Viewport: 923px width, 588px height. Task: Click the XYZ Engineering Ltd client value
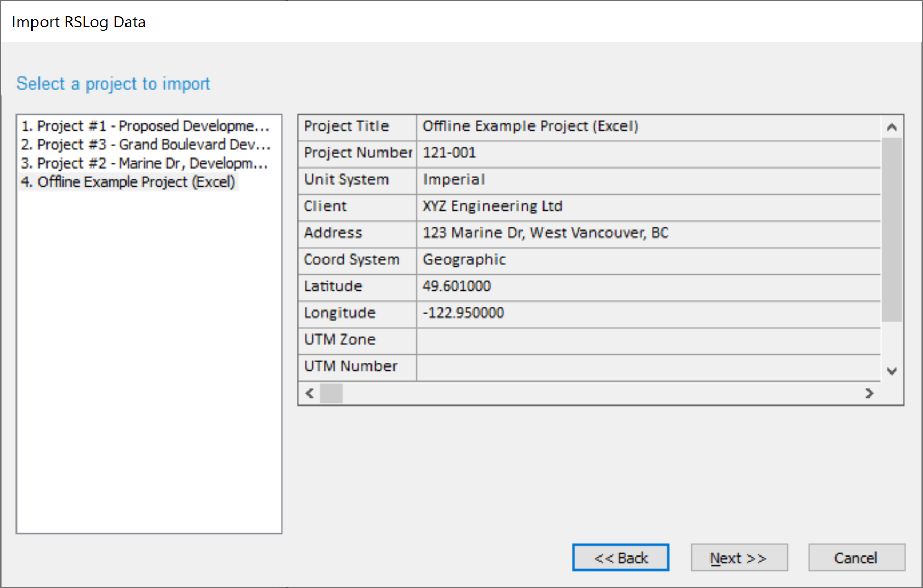(649, 208)
